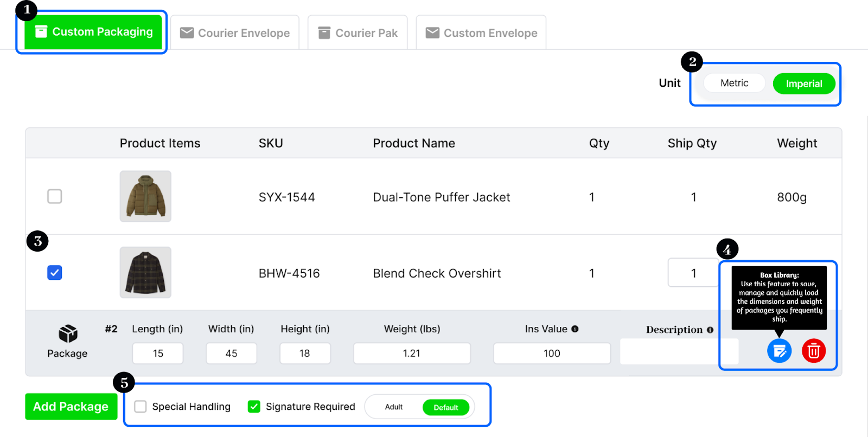Enable the Special Handling checkbox
Viewport: 868px width, 437px height.
pos(141,407)
